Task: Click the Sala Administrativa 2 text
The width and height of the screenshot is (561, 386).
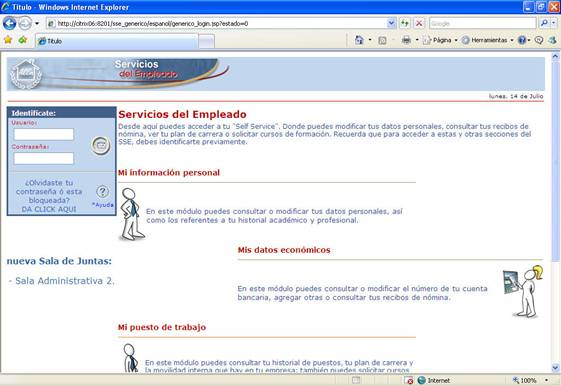Action: click(61, 281)
